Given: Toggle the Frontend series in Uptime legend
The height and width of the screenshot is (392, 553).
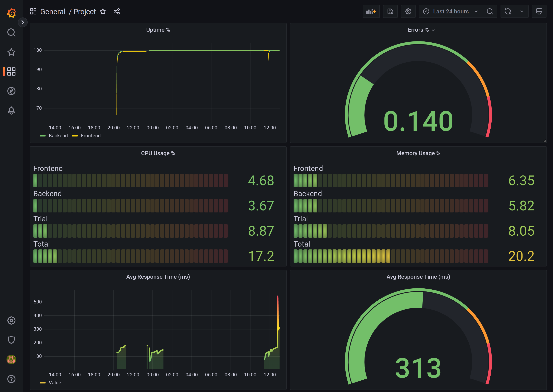Looking at the screenshot, I should coord(91,136).
